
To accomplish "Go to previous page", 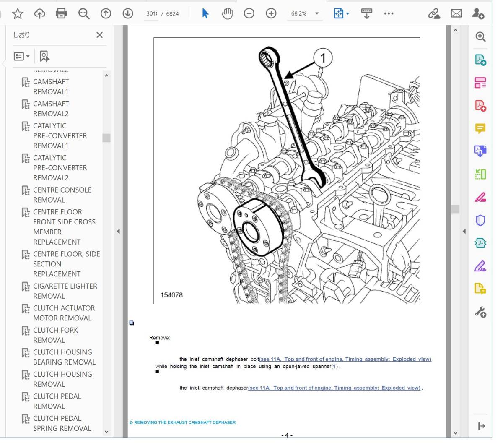I will (x=106, y=14).
